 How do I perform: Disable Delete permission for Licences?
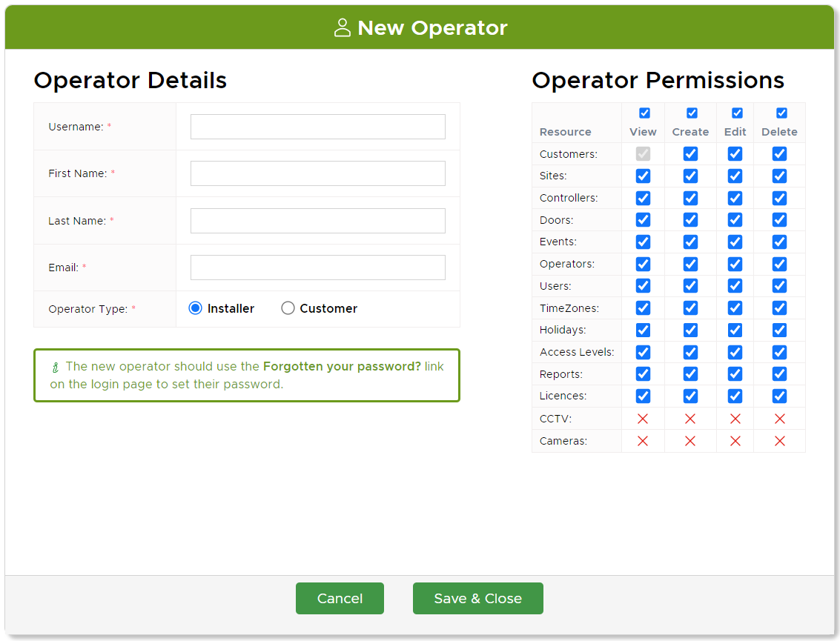pyautogui.click(x=779, y=396)
